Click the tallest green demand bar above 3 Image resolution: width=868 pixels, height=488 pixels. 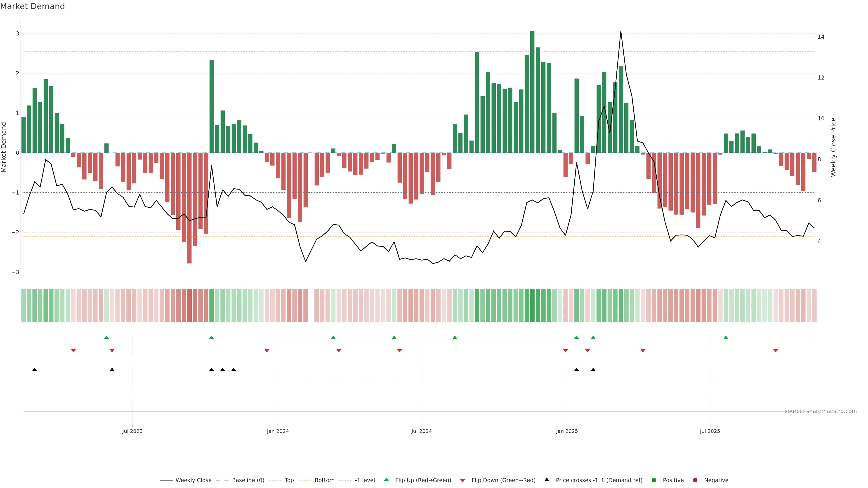click(x=532, y=91)
